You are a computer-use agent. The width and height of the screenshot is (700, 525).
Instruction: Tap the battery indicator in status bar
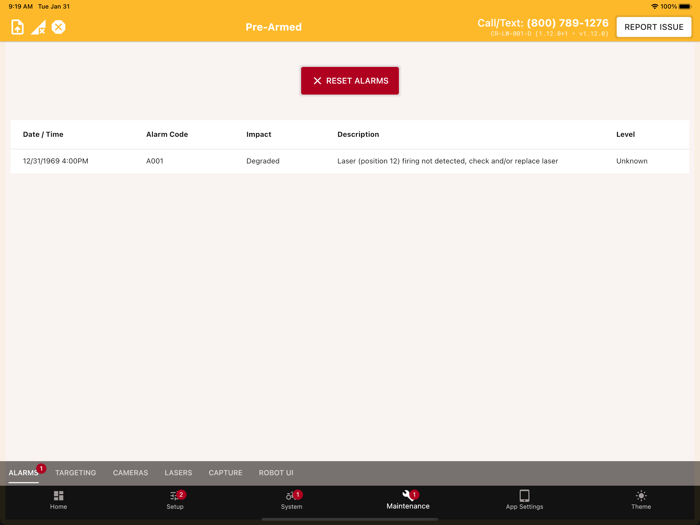click(685, 6)
